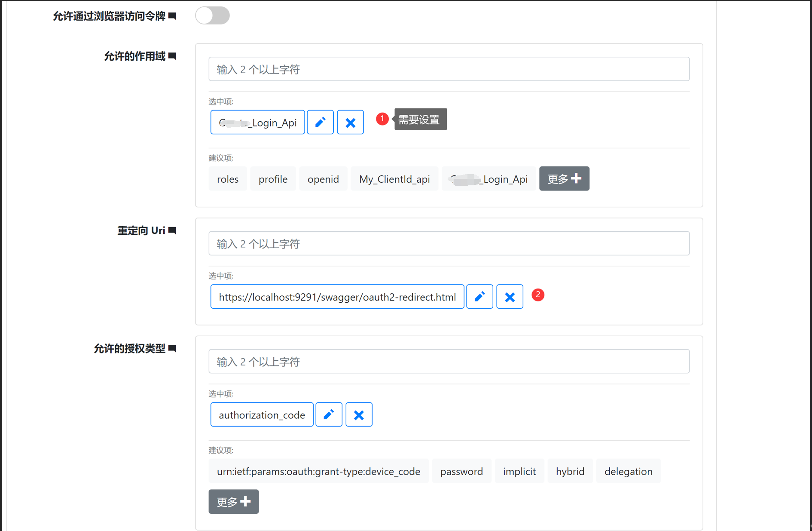Click the info flag beside 重定向 Uri label
The image size is (812, 531).
pyautogui.click(x=172, y=231)
